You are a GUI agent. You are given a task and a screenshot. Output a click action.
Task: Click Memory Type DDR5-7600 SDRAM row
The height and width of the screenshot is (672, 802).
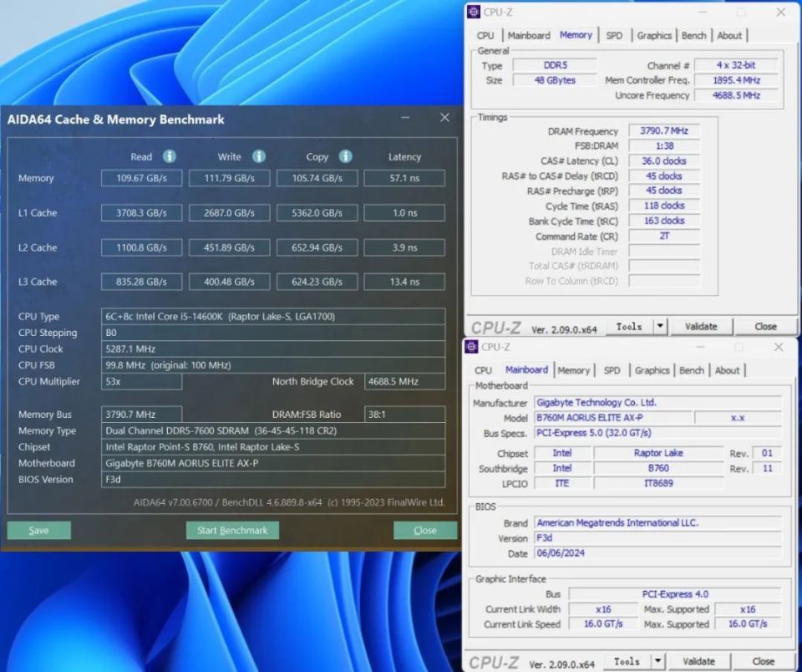pyautogui.click(x=273, y=430)
